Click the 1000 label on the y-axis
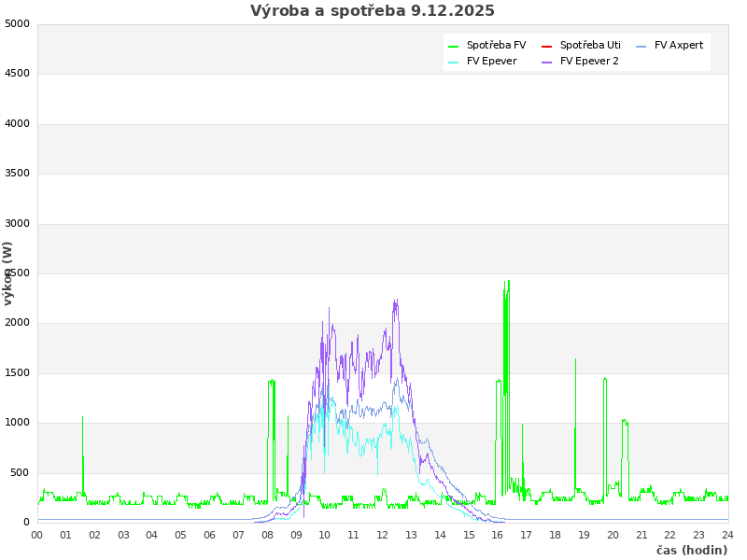 tap(17, 423)
